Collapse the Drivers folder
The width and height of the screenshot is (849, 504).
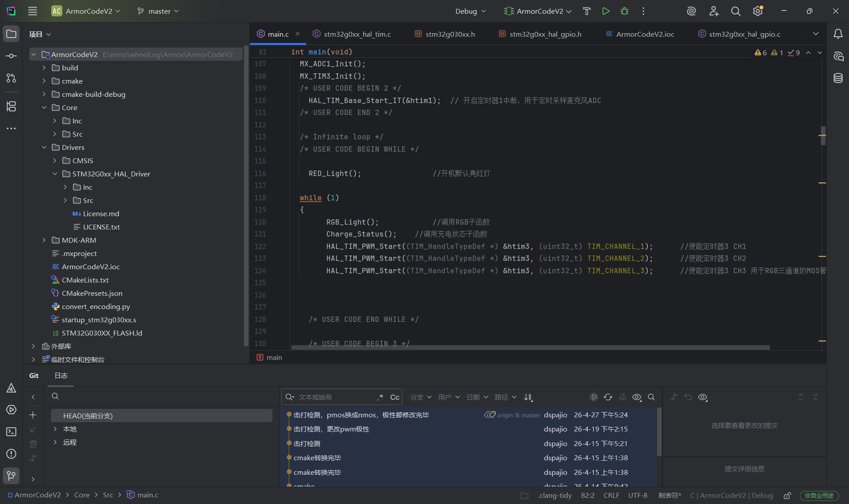click(x=44, y=147)
